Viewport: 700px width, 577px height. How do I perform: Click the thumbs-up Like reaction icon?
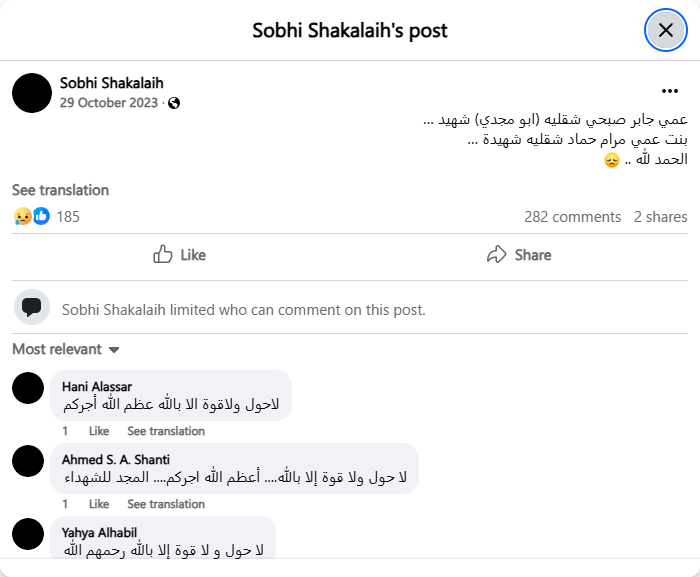[x=41, y=216]
